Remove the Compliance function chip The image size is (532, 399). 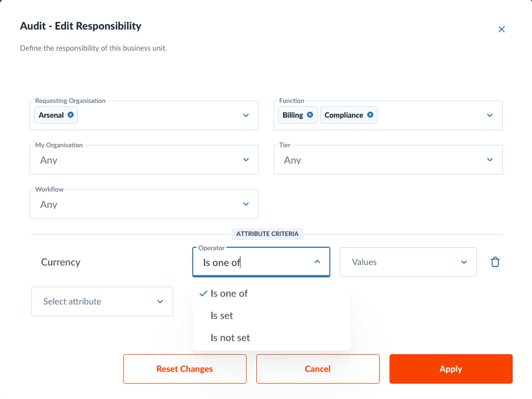(370, 115)
